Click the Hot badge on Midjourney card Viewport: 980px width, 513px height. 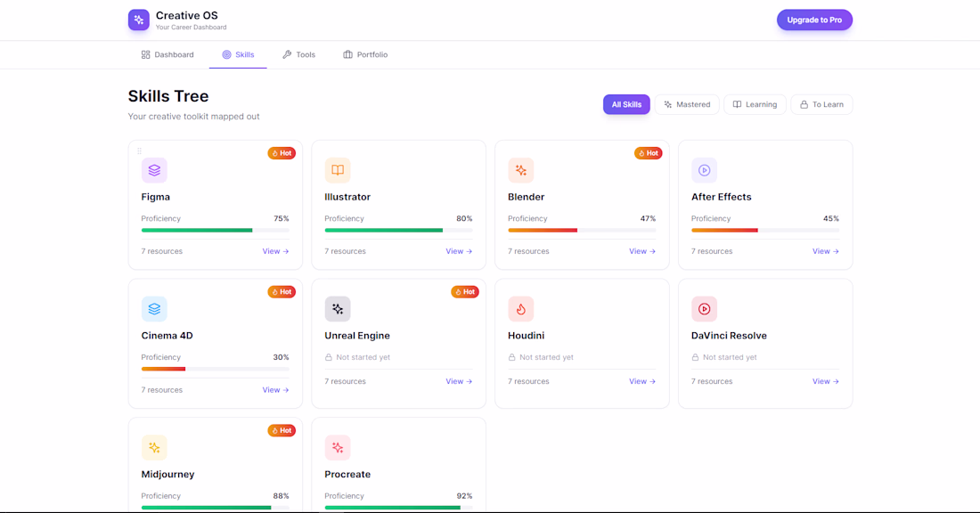282,430
